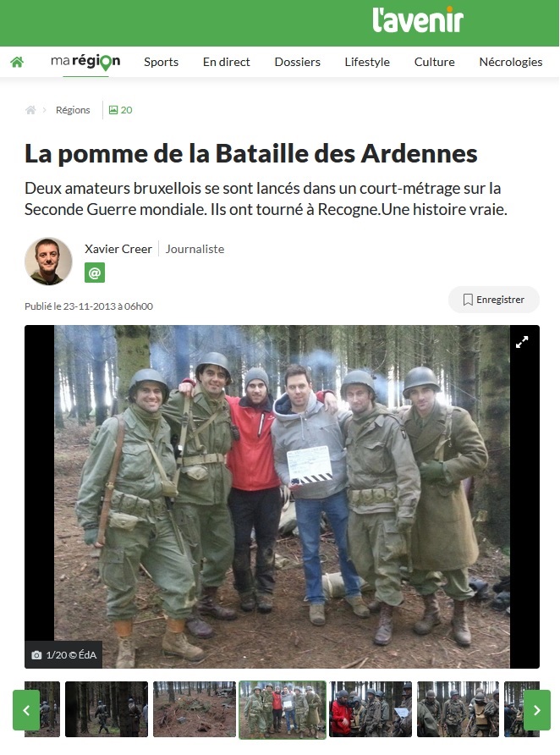Open the 20-photo gallery counter
Viewport: 560px width, 755px height.
120,110
